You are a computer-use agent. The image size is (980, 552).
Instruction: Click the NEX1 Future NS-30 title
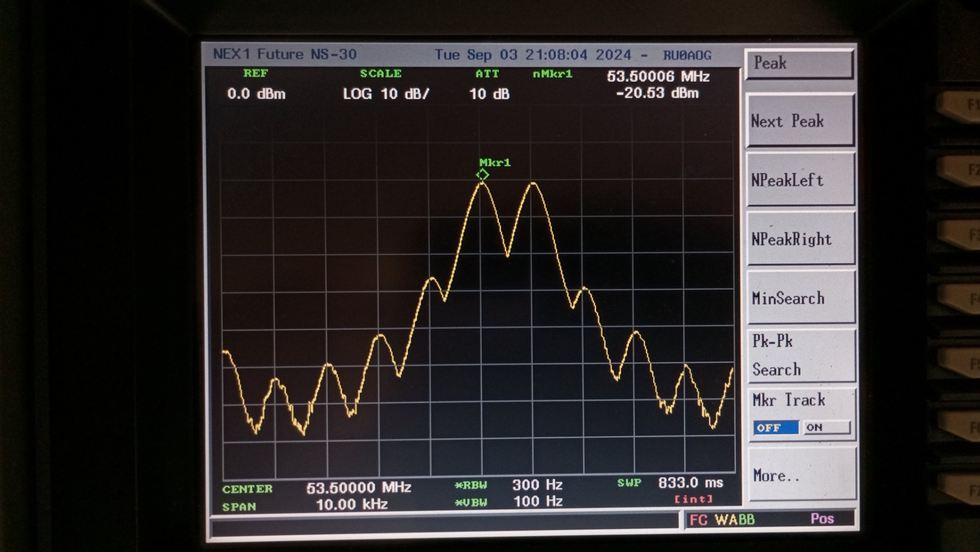(285, 54)
